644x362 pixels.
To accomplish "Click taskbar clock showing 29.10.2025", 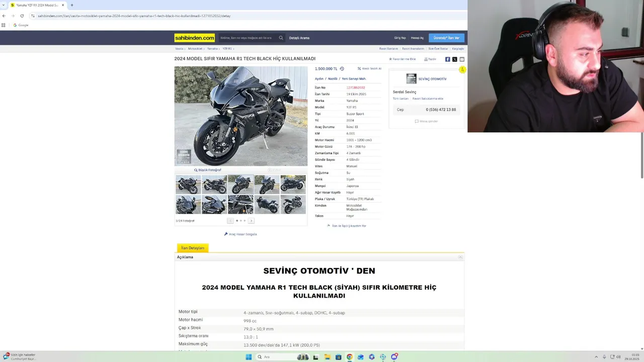I will click(x=632, y=357).
